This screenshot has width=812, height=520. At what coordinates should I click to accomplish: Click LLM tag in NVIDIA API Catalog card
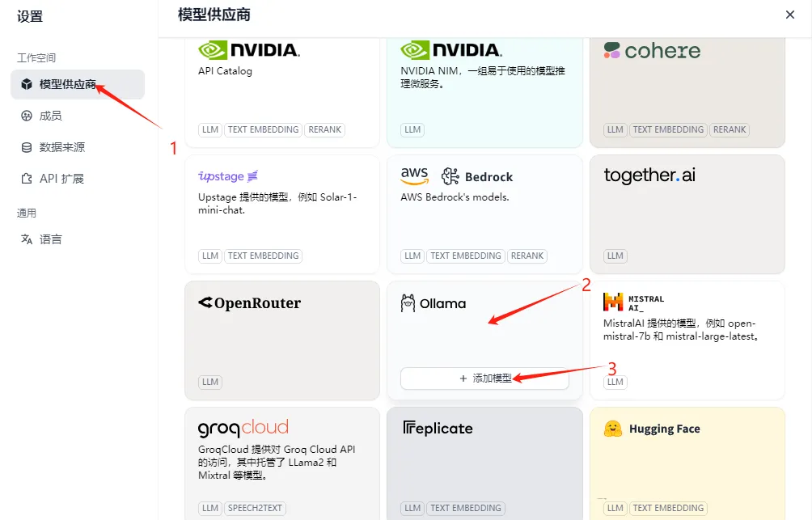[x=210, y=129]
